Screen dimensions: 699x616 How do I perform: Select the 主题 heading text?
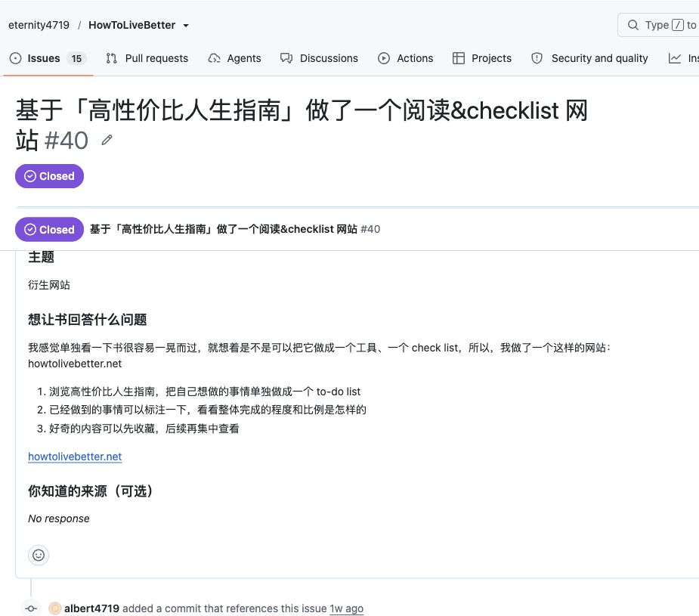pyautogui.click(x=41, y=257)
